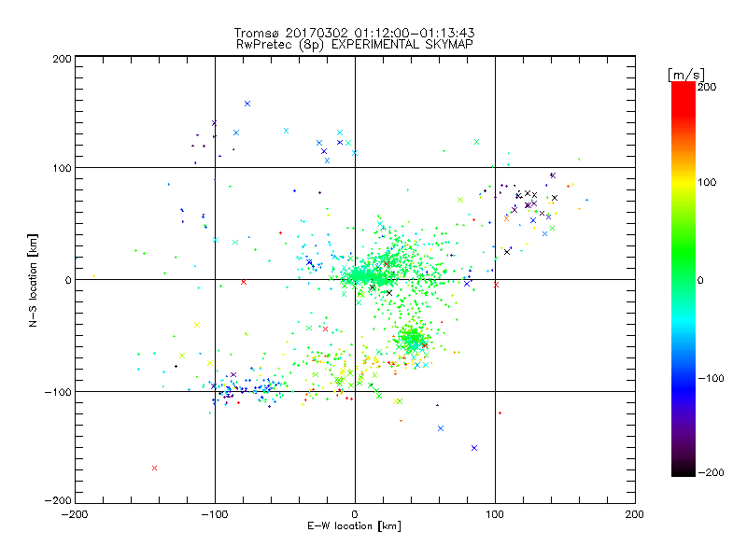Click the '-100' label beside the colorbar

(711, 379)
